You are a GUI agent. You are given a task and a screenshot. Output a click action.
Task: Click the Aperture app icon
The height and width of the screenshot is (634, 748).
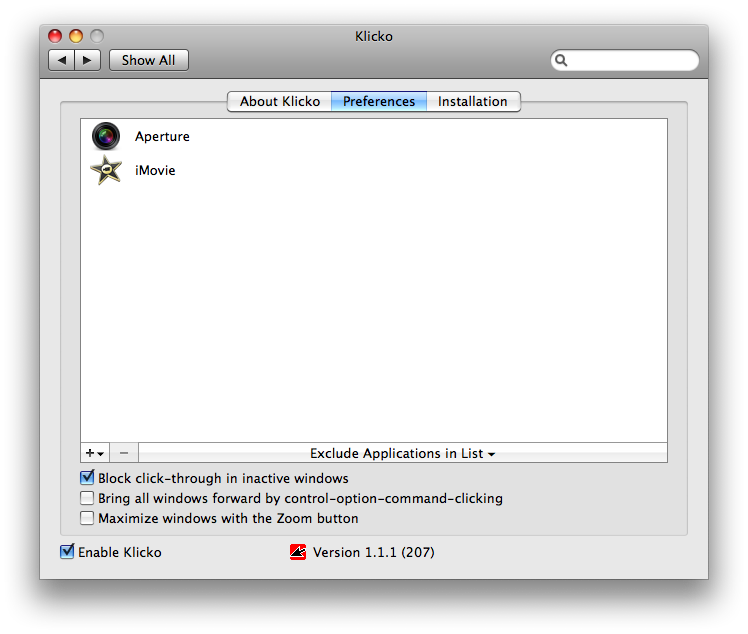106,136
